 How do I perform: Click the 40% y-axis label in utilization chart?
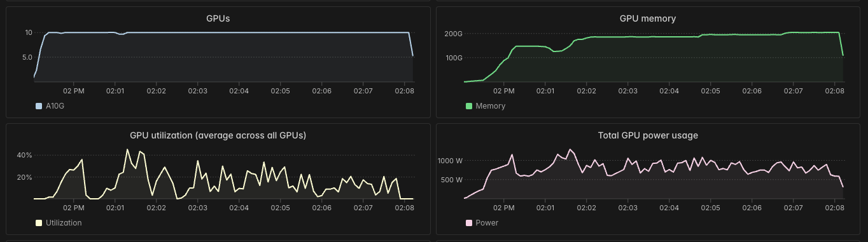pos(25,155)
